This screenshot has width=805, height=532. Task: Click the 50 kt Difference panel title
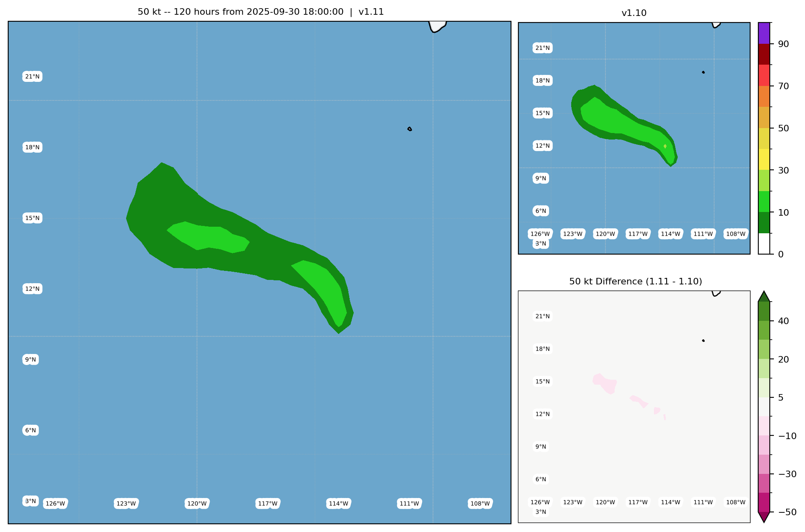click(635, 282)
